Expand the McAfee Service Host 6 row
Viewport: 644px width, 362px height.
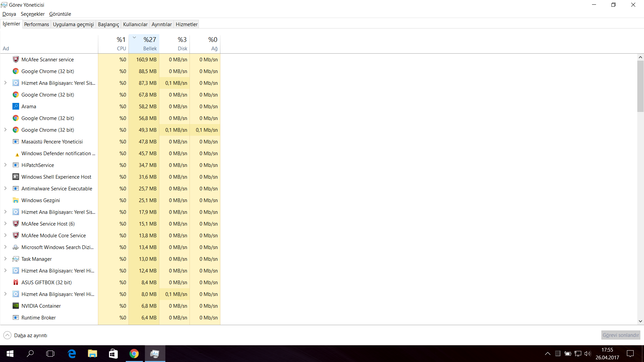5,224
